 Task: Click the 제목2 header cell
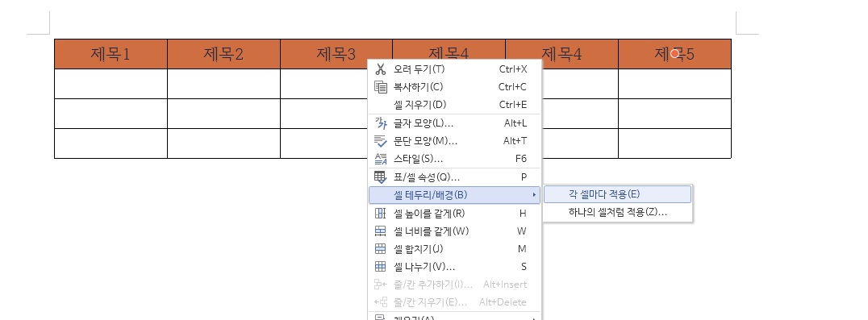[x=223, y=54]
